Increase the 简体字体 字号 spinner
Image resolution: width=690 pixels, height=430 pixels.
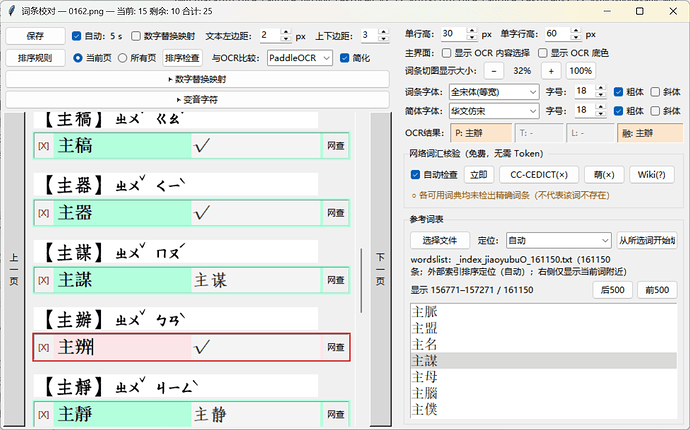coord(601,107)
